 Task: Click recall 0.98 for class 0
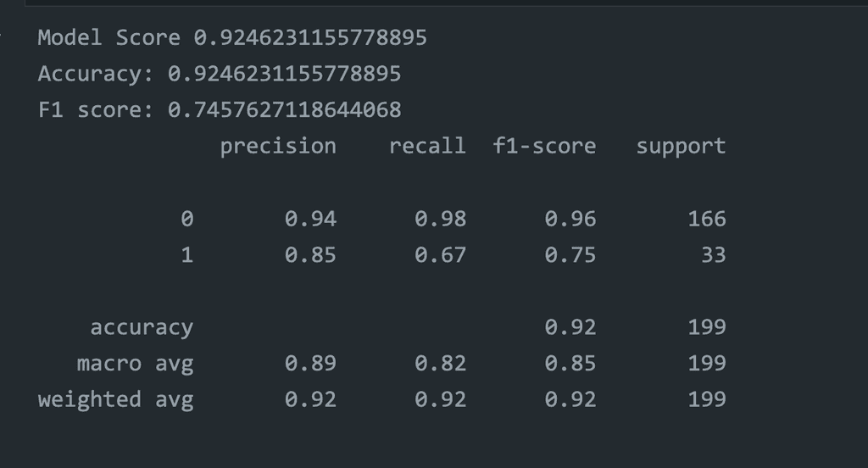click(440, 219)
